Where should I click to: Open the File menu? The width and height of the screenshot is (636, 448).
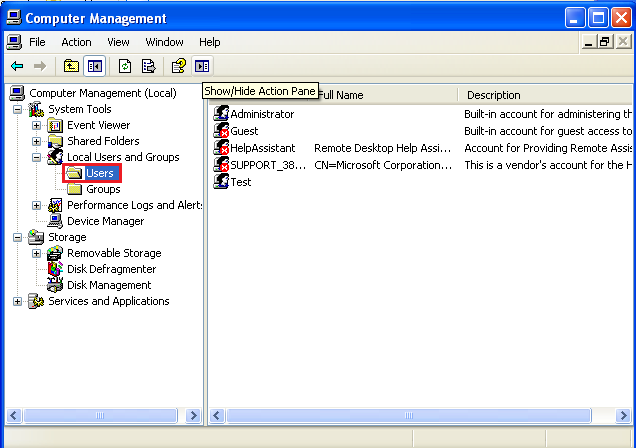(37, 42)
